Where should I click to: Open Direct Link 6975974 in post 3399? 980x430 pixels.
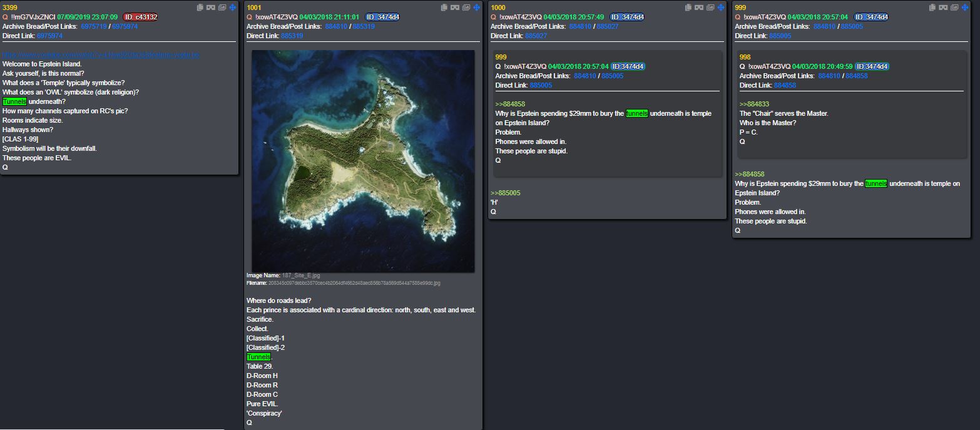pos(49,36)
